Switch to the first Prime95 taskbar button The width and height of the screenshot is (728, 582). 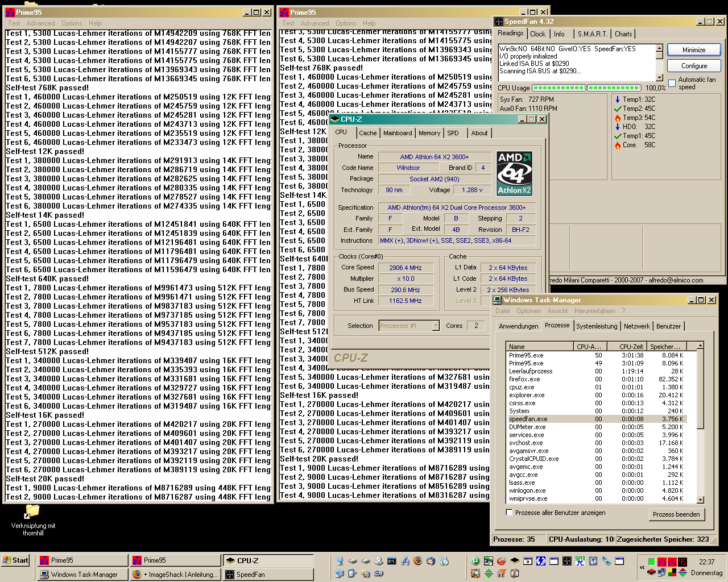click(x=83, y=560)
